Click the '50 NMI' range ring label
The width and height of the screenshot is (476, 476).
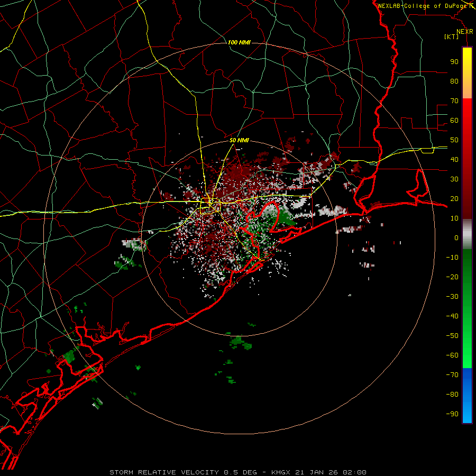coord(239,140)
